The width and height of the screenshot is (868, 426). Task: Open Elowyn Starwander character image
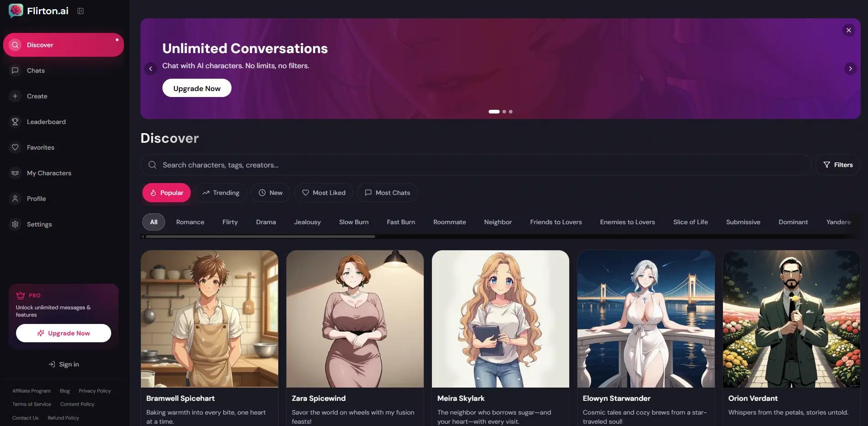tap(646, 319)
